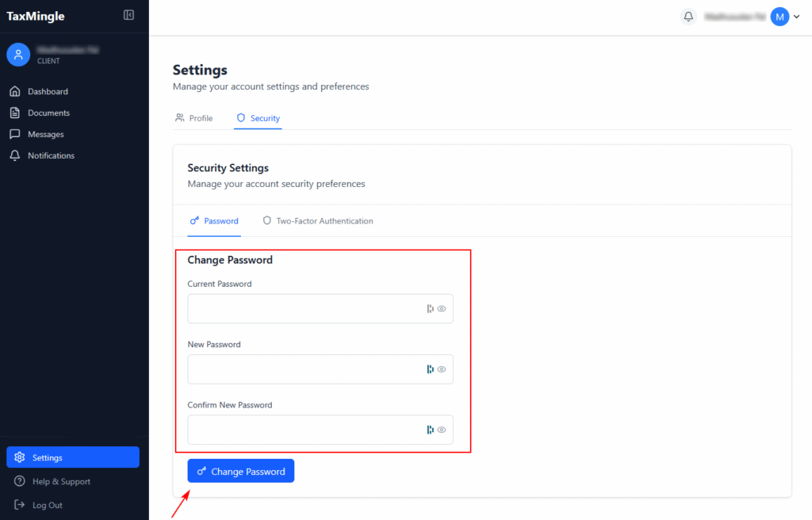Click the Help & Support question icon
The image size is (812, 520).
[20, 481]
